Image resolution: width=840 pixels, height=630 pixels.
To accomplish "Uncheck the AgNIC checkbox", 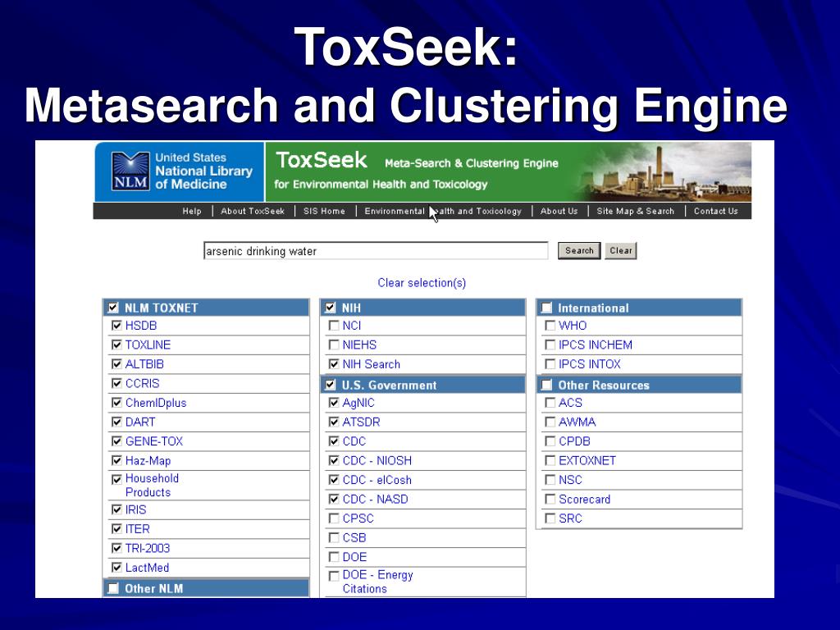I will point(334,402).
